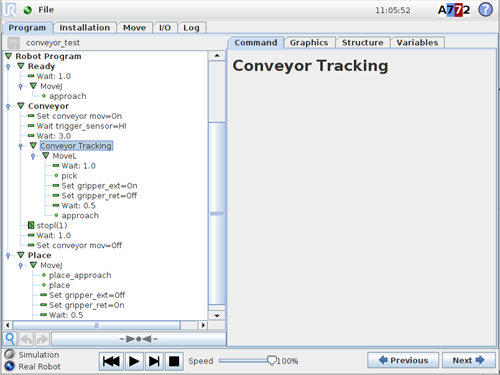Click the help question mark icon
The width and height of the screenshot is (500, 375).
(486, 10)
